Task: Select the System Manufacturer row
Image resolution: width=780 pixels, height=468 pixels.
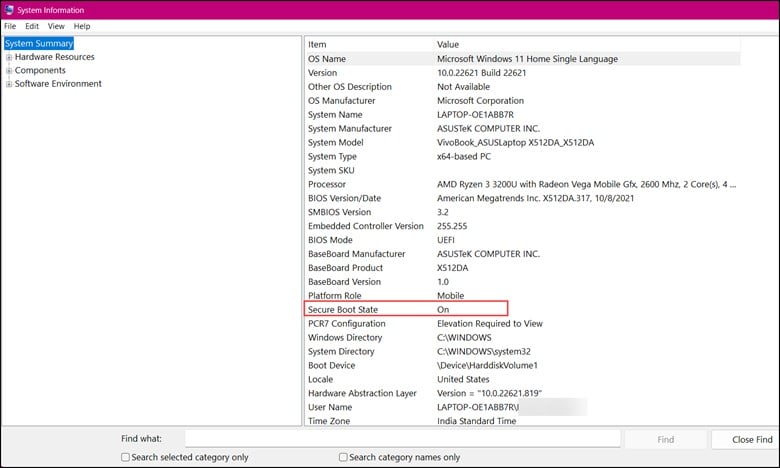Action: click(522, 128)
